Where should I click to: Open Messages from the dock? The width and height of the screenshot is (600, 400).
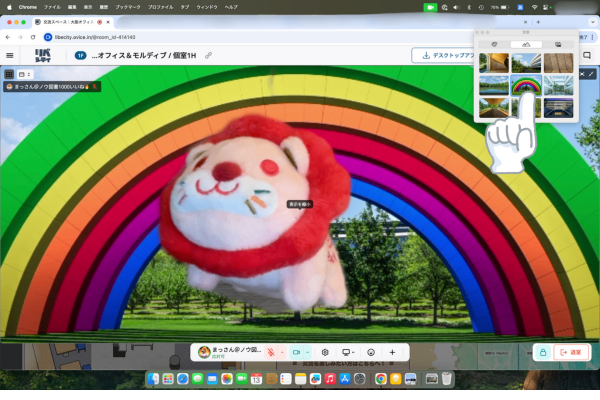[197, 379]
